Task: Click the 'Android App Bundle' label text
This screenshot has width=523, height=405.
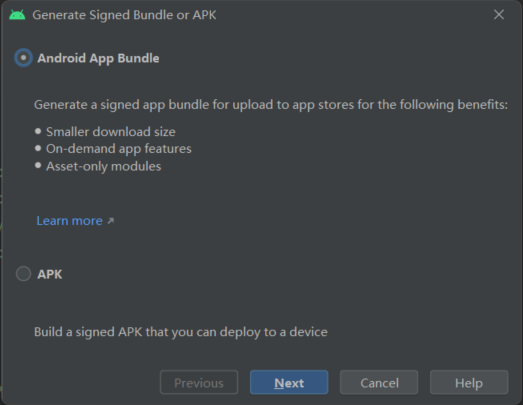Action: 98,58
